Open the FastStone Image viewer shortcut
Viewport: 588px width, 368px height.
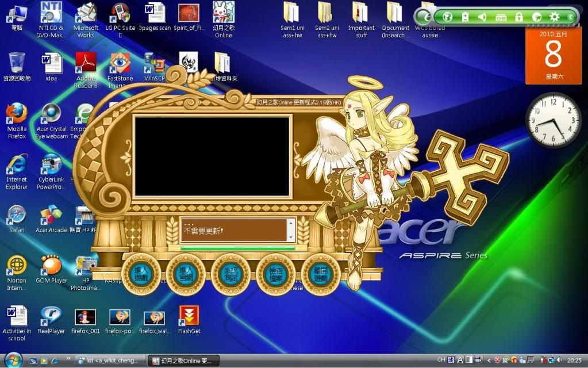click(x=120, y=70)
